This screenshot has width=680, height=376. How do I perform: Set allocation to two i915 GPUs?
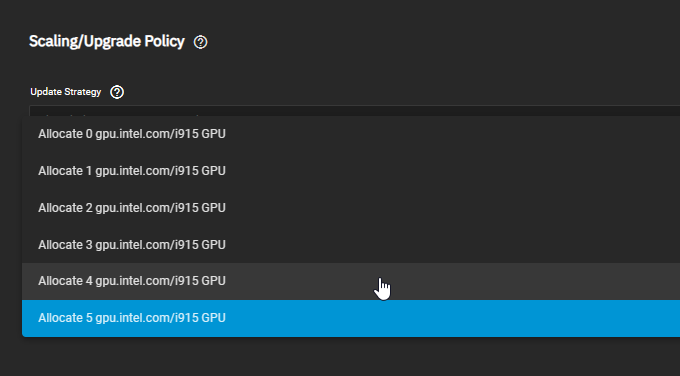point(351,208)
